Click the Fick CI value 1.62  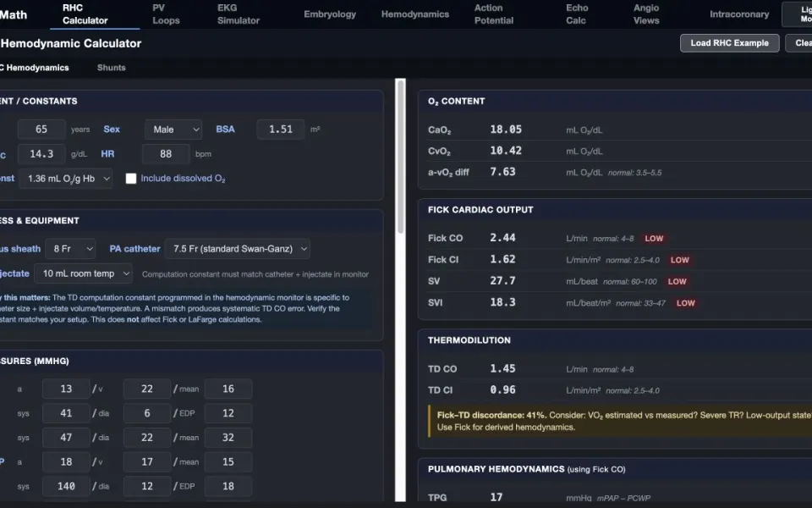502,259
